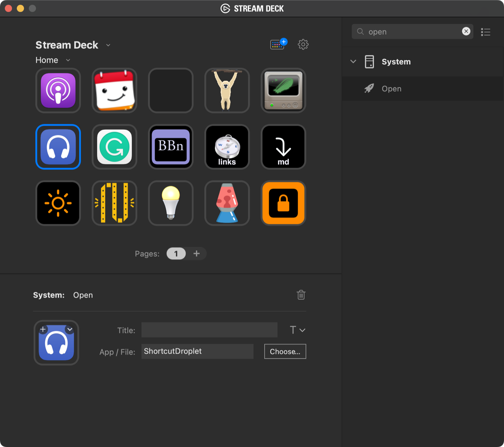Viewport: 504px width, 447px height.
Task: Open the title font options dropdown
Action: pos(297,330)
